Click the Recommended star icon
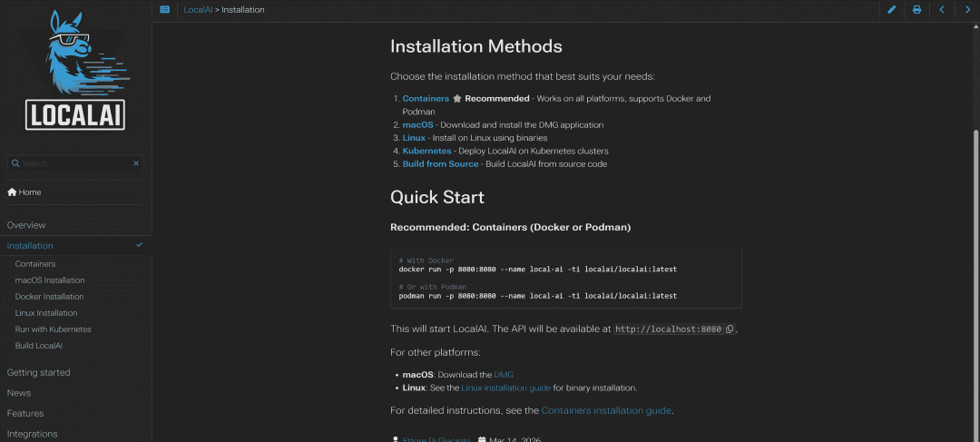Image resolution: width=980 pixels, height=442 pixels. click(456, 99)
